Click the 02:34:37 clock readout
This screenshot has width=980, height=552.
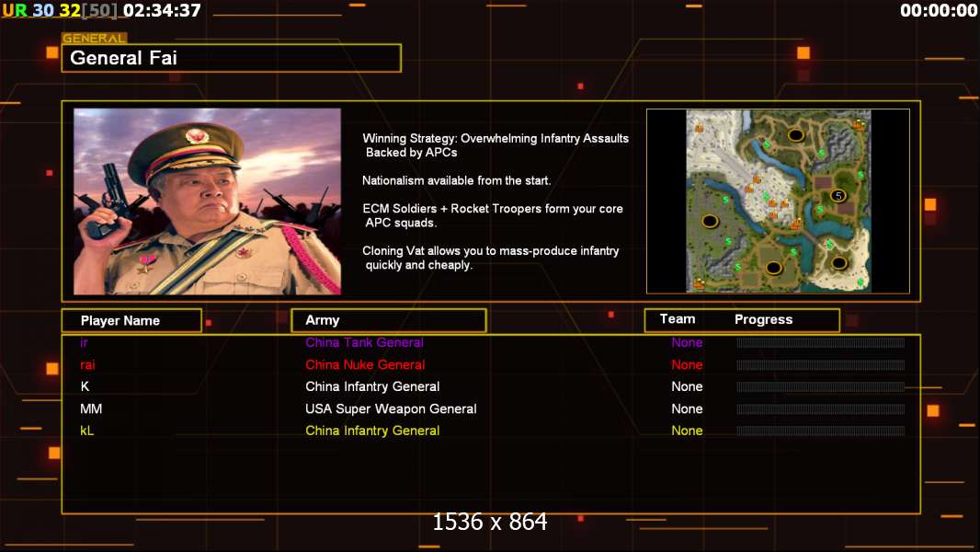[162, 10]
